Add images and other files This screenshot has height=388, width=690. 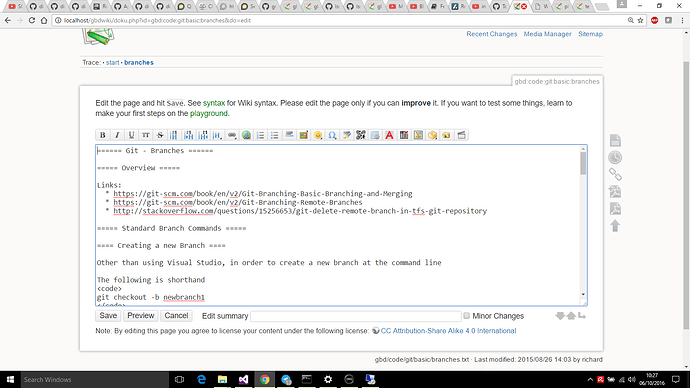tap(303, 135)
